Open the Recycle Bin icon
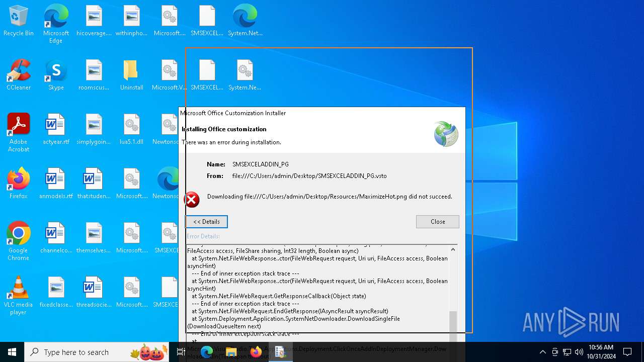Screen dimensions: 644x362 [x=19, y=21]
